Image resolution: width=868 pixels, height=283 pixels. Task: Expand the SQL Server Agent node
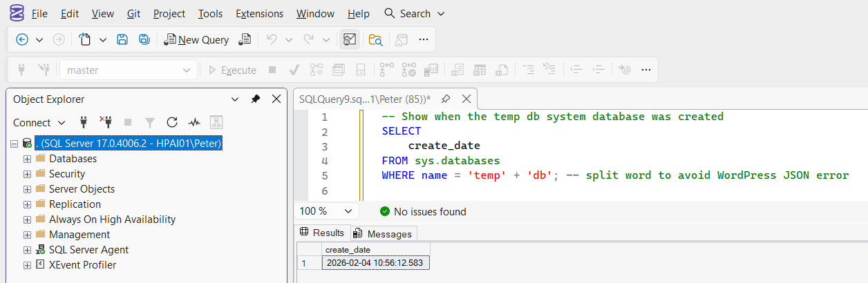click(27, 250)
